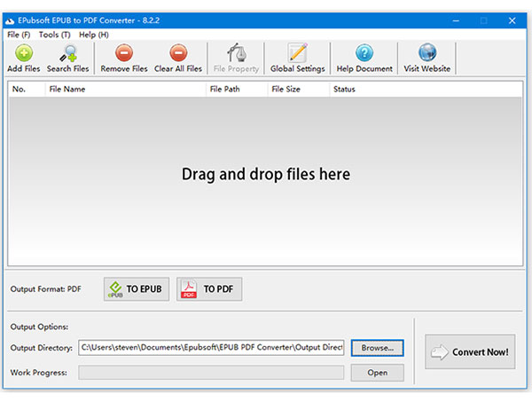This screenshot has height=402, width=532.
Task: Click the Open output folder button
Action: coord(378,373)
